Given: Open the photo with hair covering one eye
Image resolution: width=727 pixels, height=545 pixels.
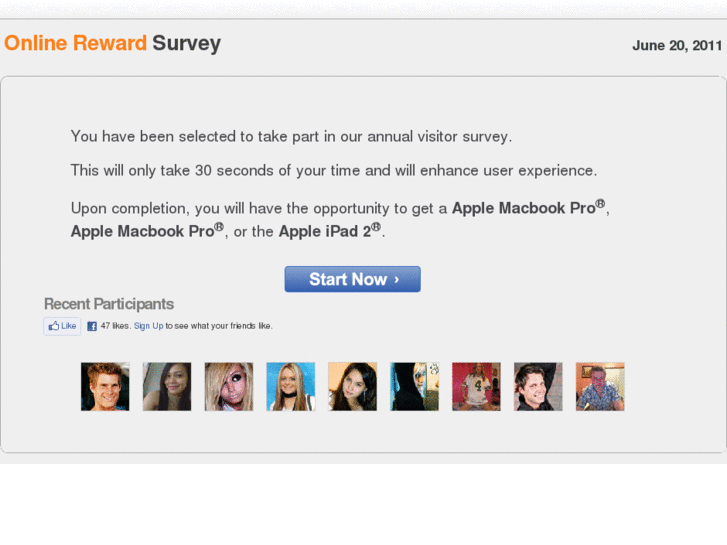Looking at the screenshot, I should pyautogui.click(x=229, y=387).
